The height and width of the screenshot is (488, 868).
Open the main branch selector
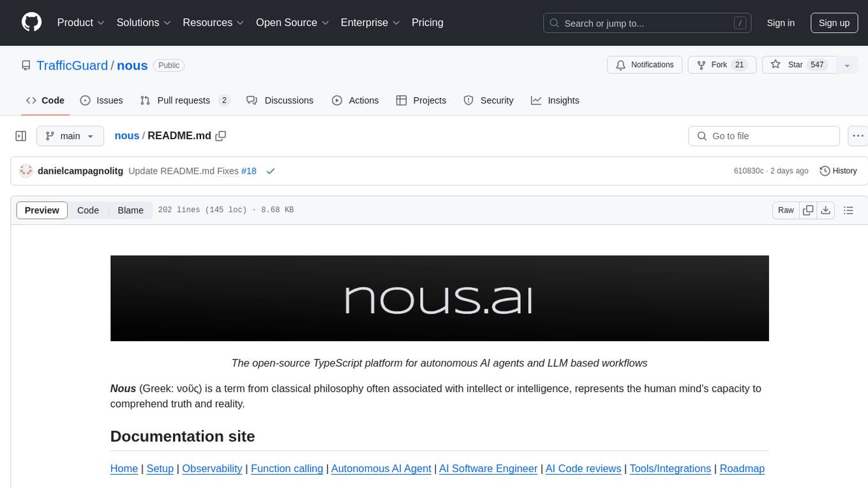pos(70,136)
